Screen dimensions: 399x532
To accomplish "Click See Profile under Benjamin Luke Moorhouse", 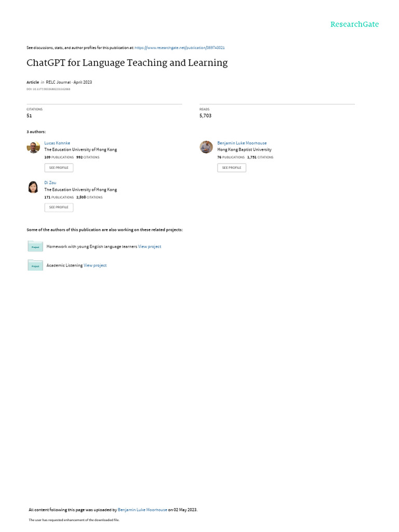I will coord(232,168).
